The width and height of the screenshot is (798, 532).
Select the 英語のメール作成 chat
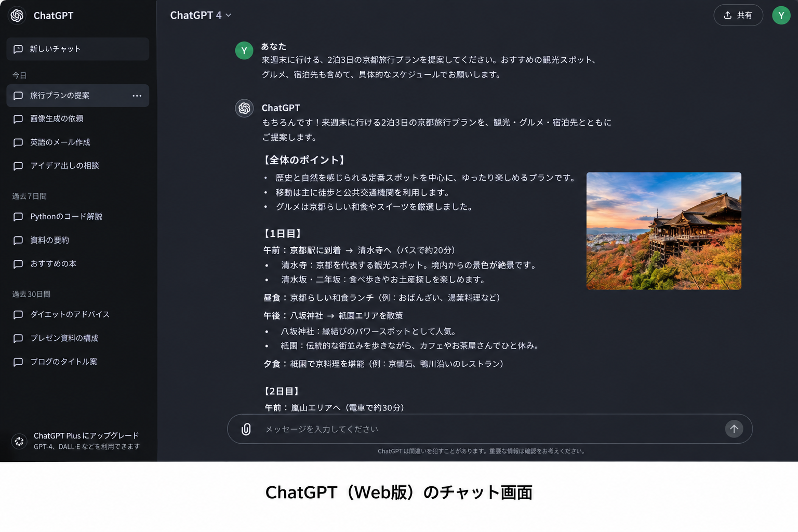(x=78, y=142)
